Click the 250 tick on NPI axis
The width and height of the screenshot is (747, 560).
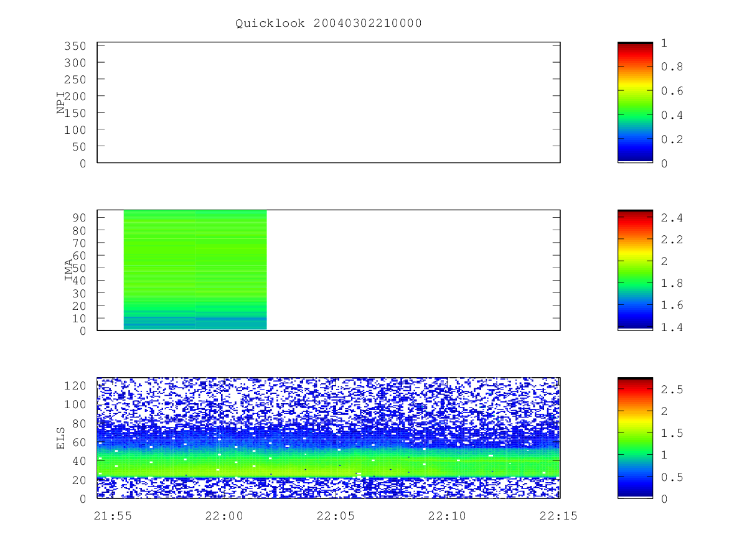pos(75,80)
